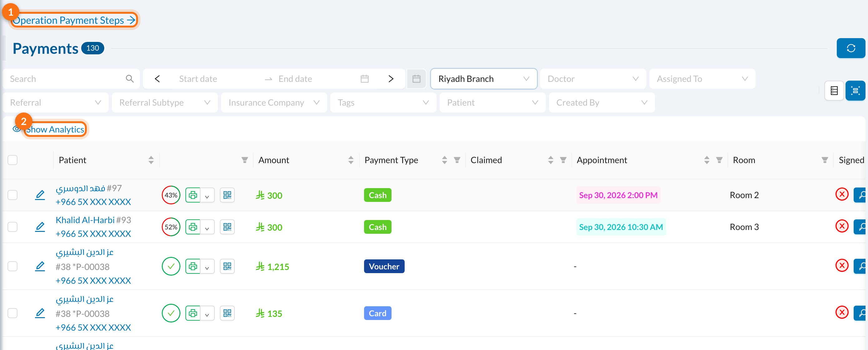Check the Khalid Al-Harbi row checkbox
This screenshot has width=868, height=350.
pyautogui.click(x=12, y=227)
